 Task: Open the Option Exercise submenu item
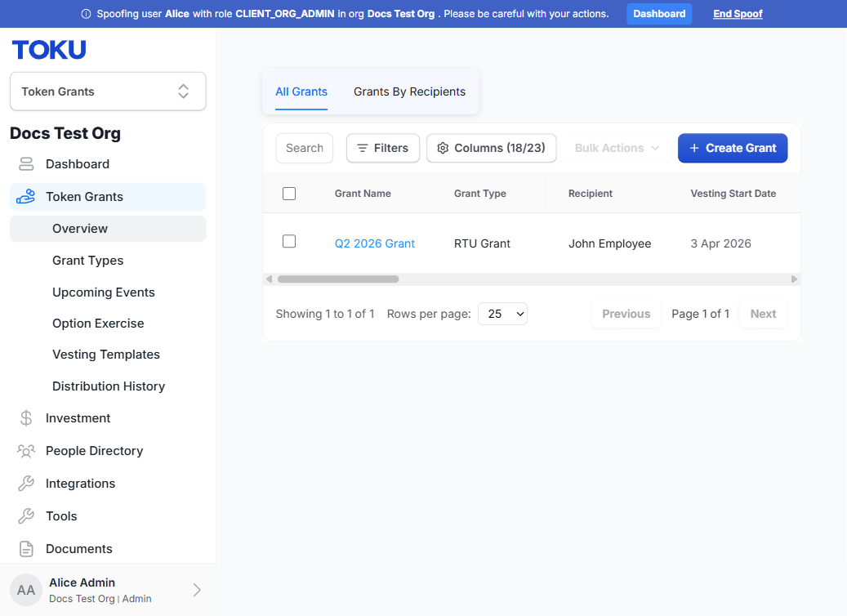(108, 324)
